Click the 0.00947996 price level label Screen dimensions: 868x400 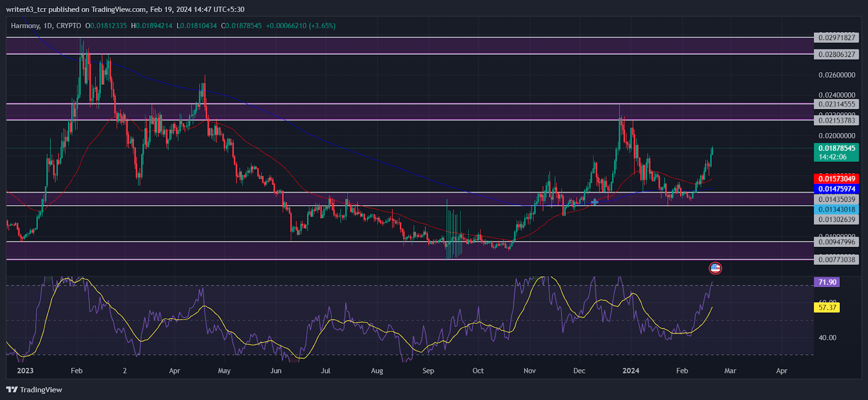(837, 242)
